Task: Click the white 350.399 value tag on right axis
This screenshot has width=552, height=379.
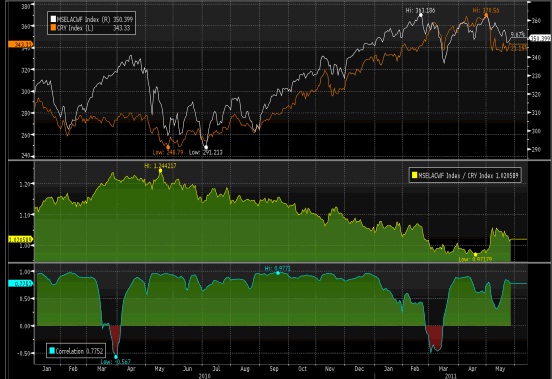Action: click(540, 38)
